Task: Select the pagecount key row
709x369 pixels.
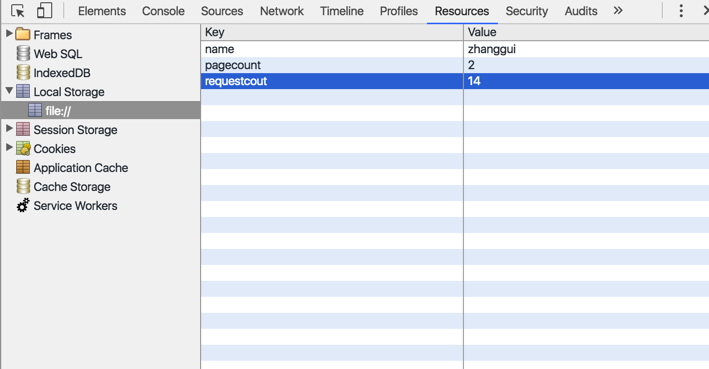Action: pos(455,65)
